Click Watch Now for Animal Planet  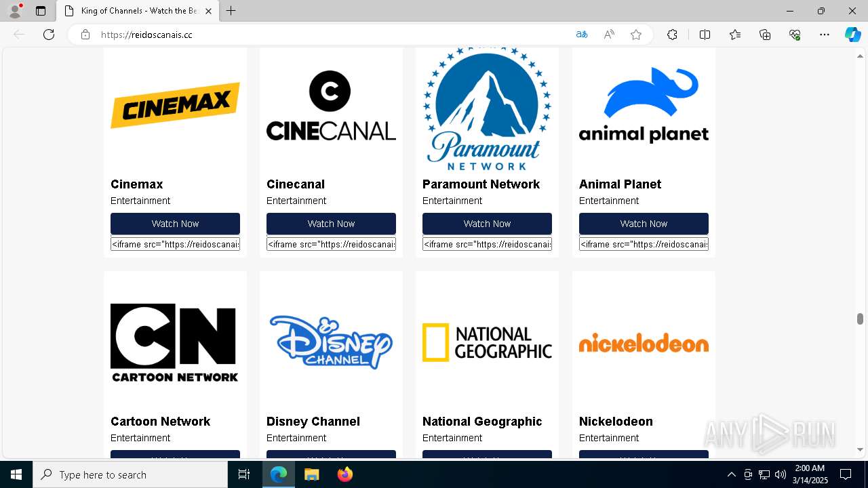[x=644, y=224]
